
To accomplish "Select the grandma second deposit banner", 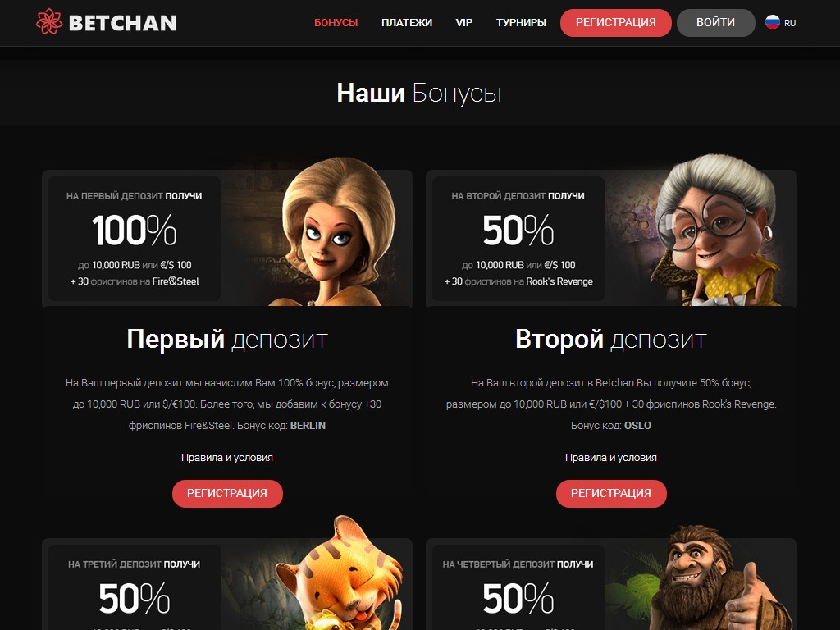I will pos(611,237).
